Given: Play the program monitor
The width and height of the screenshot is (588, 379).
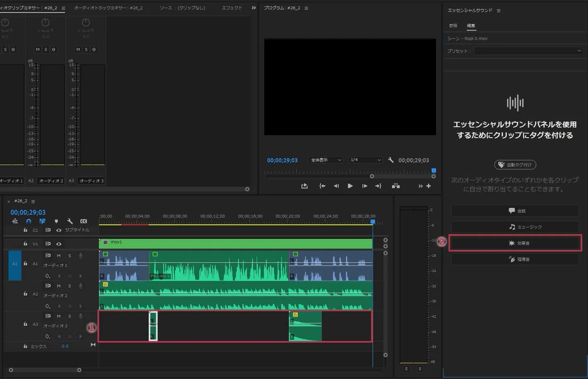Looking at the screenshot, I should [x=350, y=186].
